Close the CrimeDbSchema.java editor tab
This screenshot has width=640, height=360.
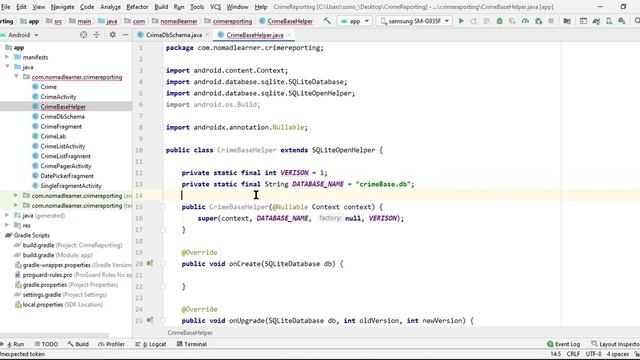tap(207, 35)
